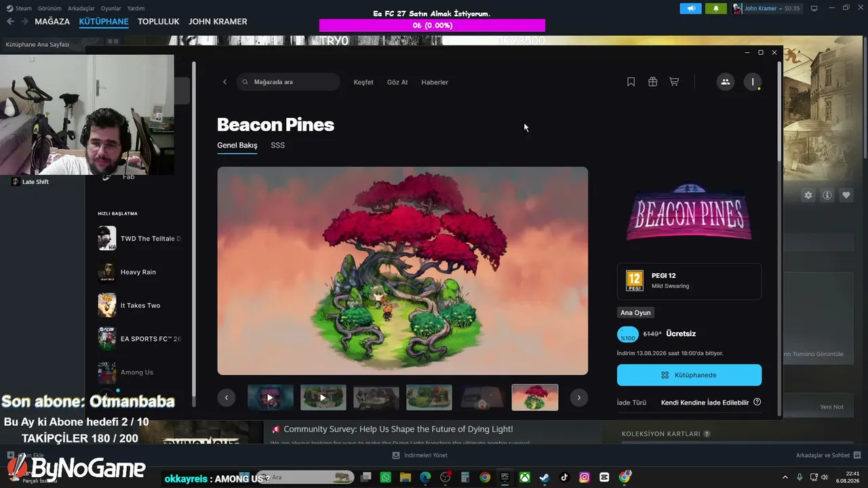Open Haberler in Epic store navigation
The height and width of the screenshot is (488, 868).
[x=435, y=82]
